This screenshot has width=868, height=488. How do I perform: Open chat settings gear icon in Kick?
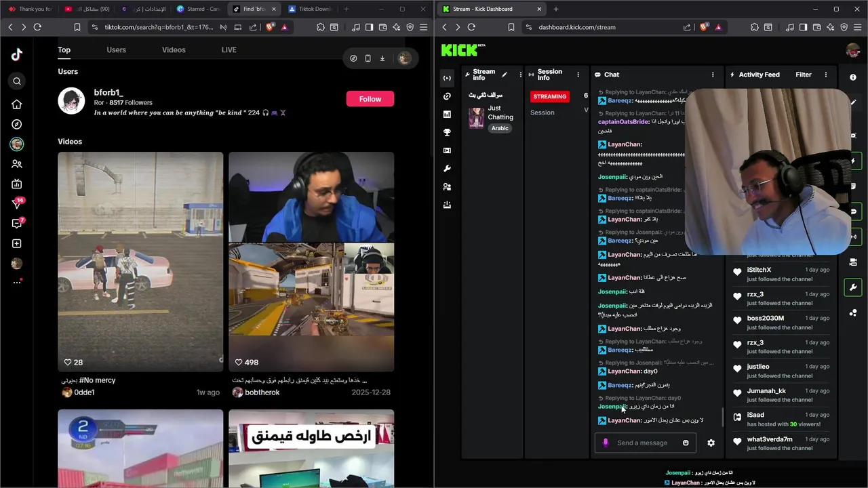click(711, 443)
